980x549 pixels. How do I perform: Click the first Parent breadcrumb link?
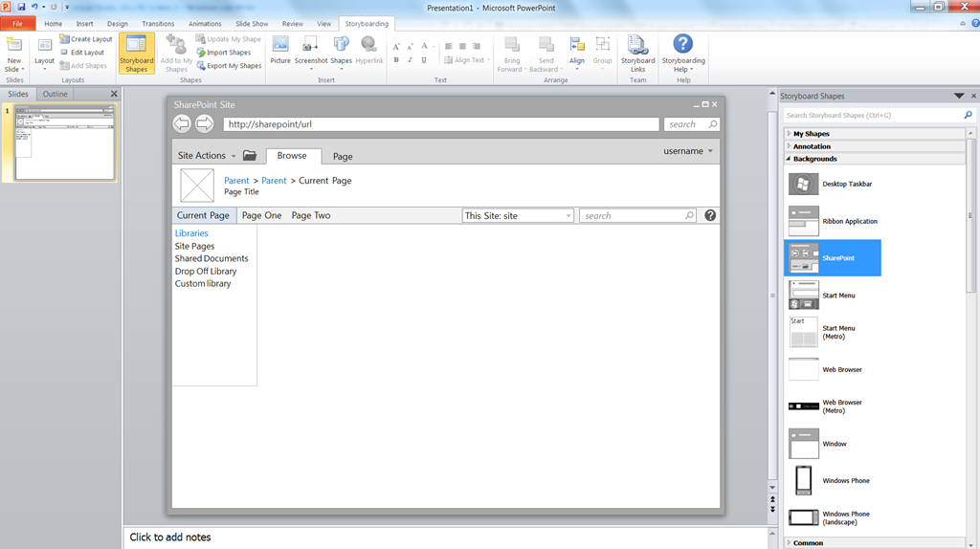[x=236, y=181]
